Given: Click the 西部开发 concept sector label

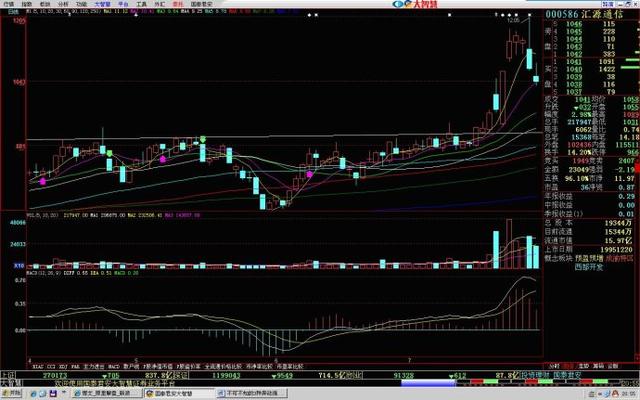Looking at the screenshot, I should pos(589,267).
